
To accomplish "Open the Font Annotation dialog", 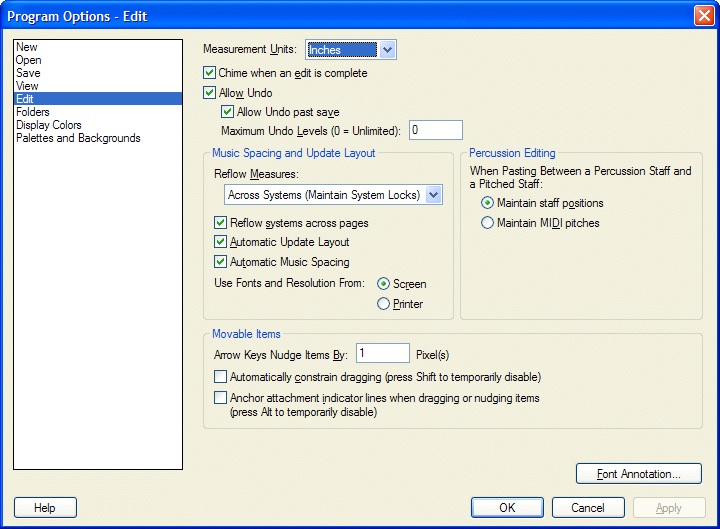I will [638, 473].
